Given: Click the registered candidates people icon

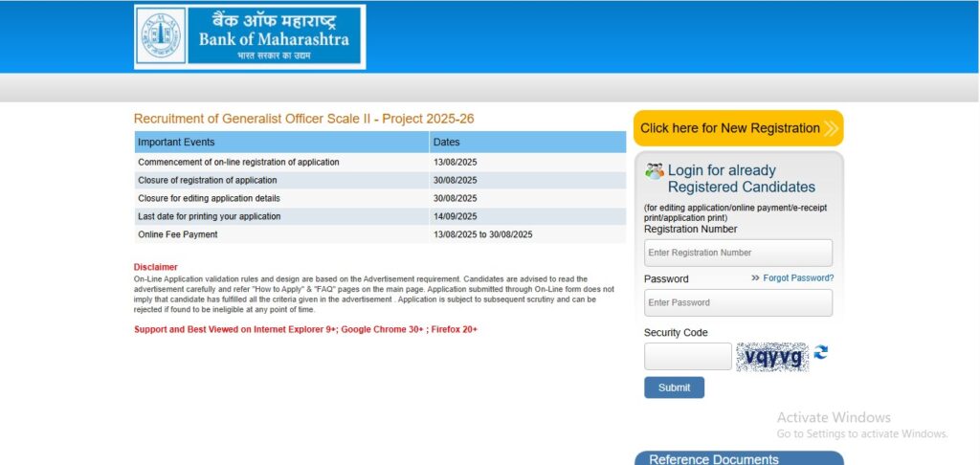Looking at the screenshot, I should pyautogui.click(x=655, y=171).
